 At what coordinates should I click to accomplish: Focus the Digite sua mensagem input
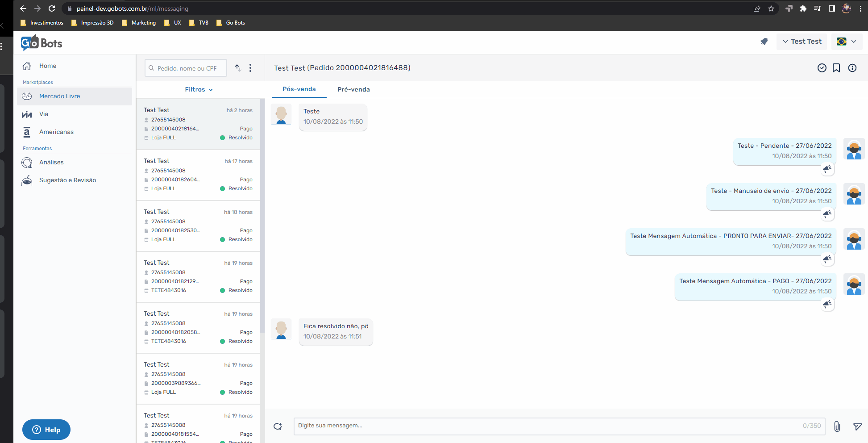pos(559,426)
